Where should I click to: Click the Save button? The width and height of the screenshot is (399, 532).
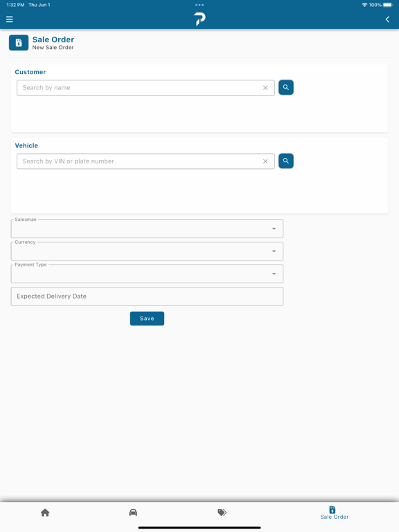(x=148, y=319)
